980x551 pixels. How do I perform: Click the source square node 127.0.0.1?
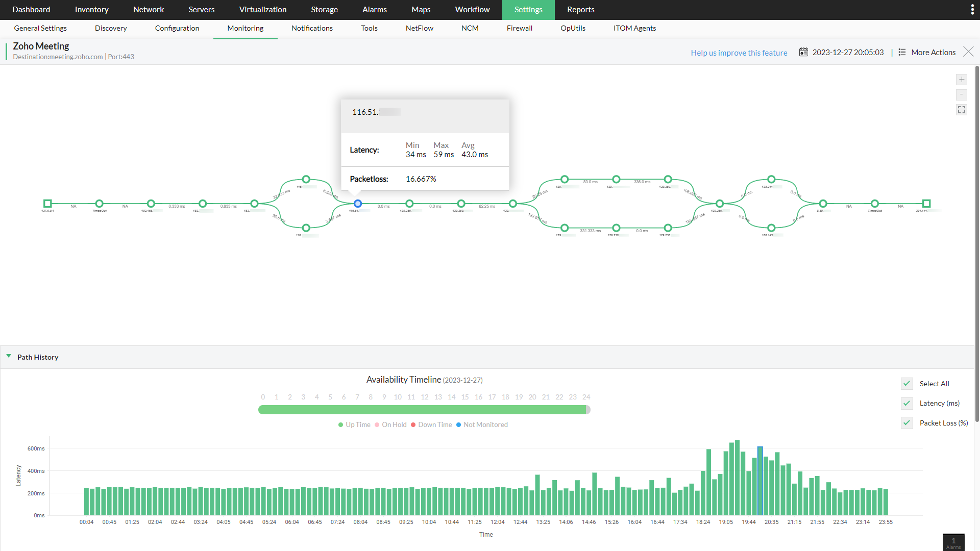47,204
